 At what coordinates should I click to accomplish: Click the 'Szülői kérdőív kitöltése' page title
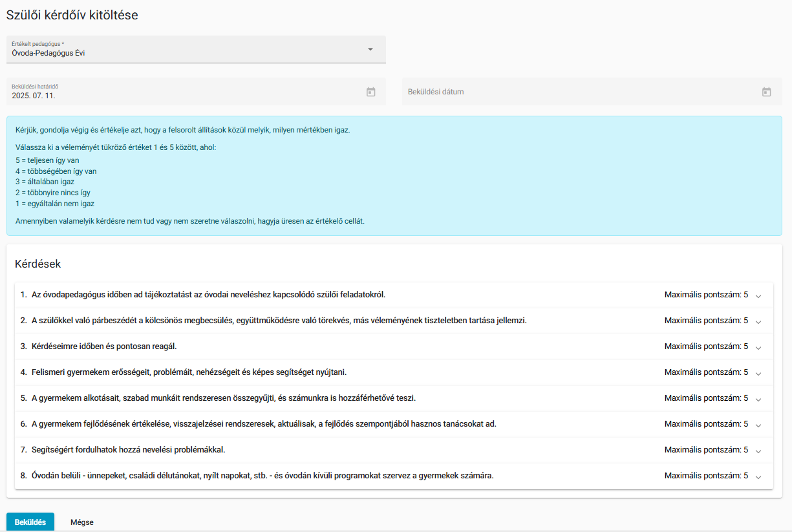click(72, 15)
